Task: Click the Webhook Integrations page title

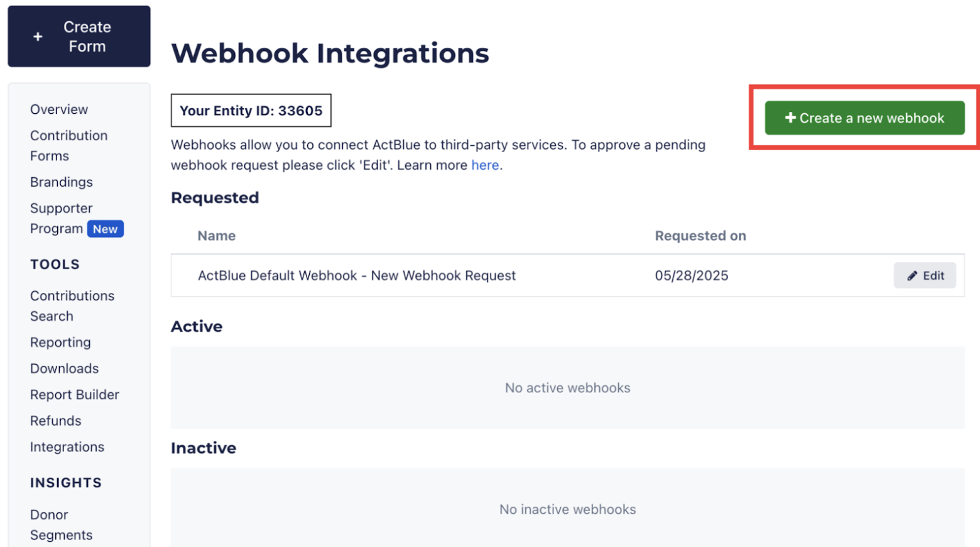Action: click(330, 53)
